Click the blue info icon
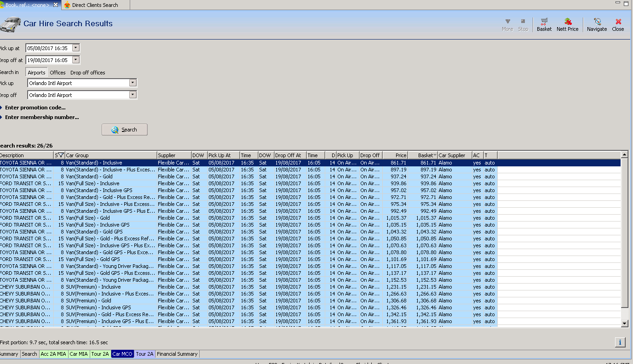The width and height of the screenshot is (633, 364). click(x=620, y=342)
